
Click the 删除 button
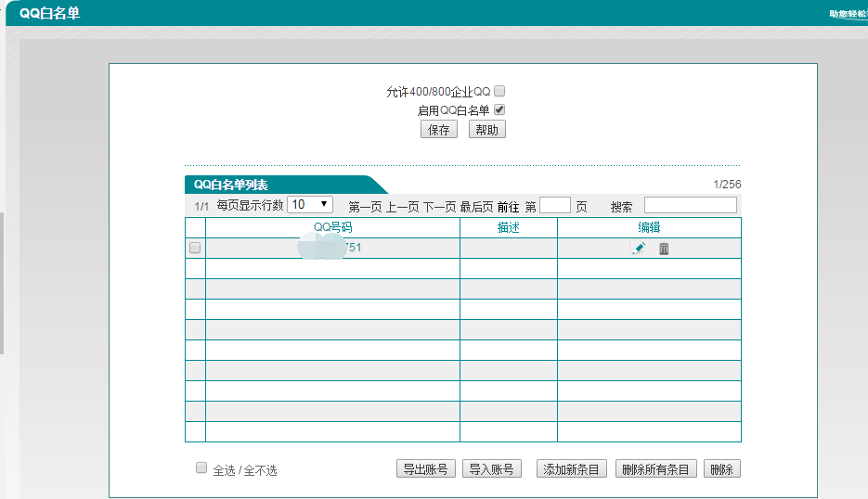tap(722, 468)
